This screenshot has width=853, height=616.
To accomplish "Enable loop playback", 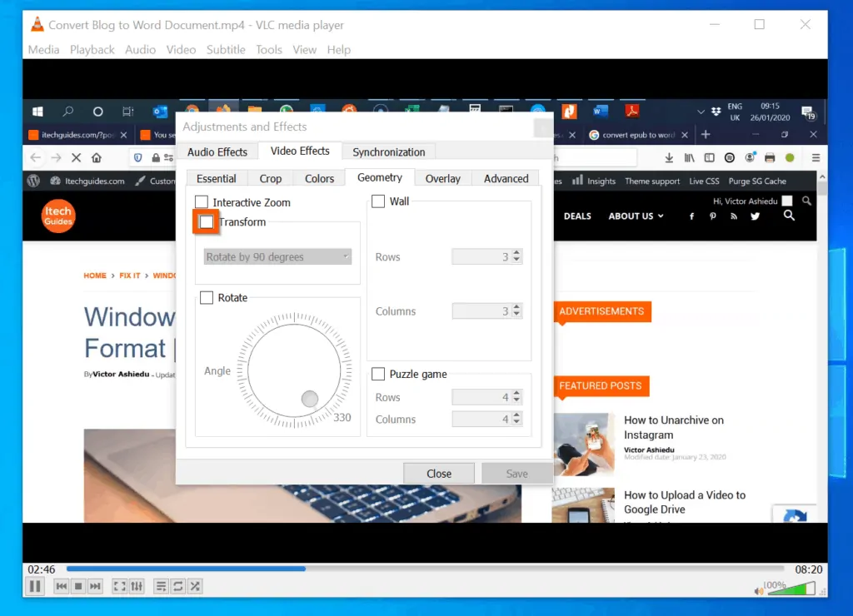I will point(177,586).
